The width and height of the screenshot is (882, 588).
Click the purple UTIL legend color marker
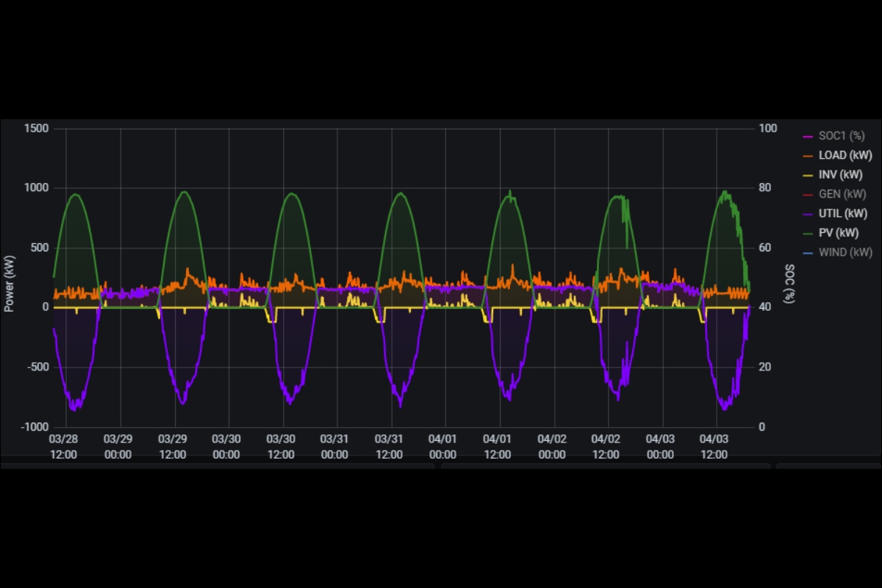pos(808,215)
